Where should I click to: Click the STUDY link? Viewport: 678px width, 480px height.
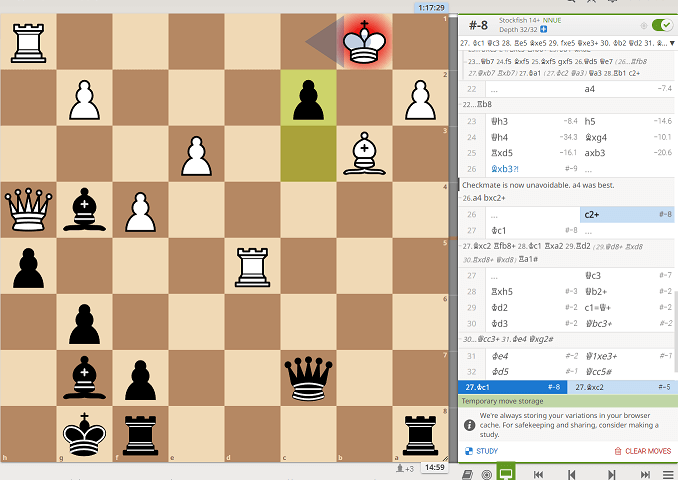481,451
